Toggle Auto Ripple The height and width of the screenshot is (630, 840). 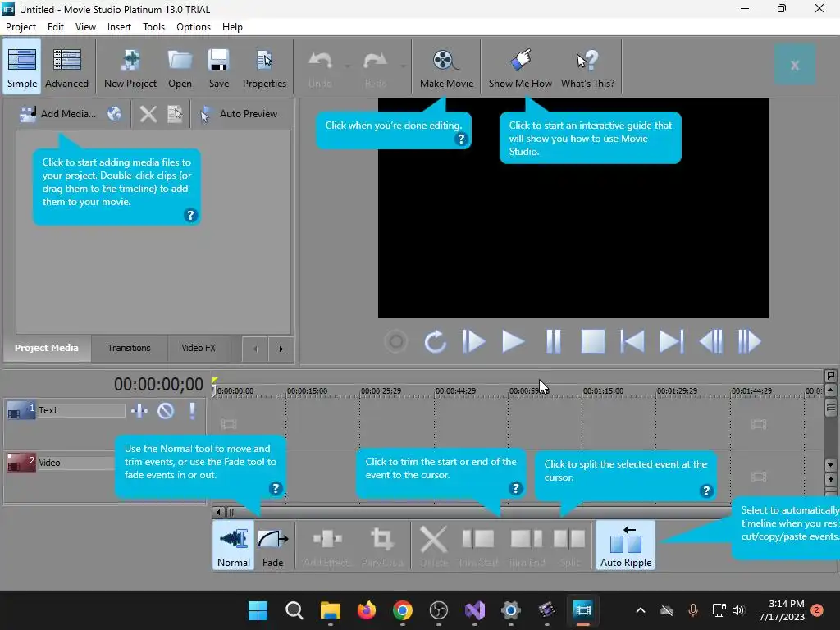tap(626, 546)
